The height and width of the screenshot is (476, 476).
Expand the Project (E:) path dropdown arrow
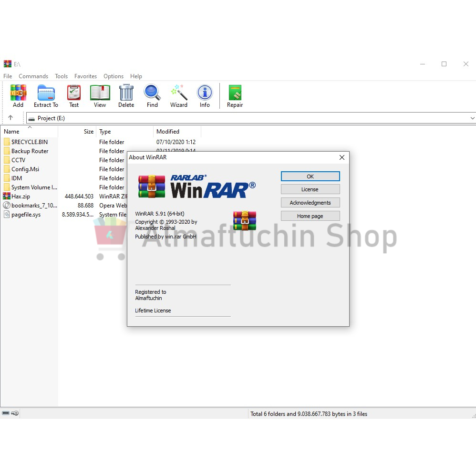pyautogui.click(x=472, y=118)
